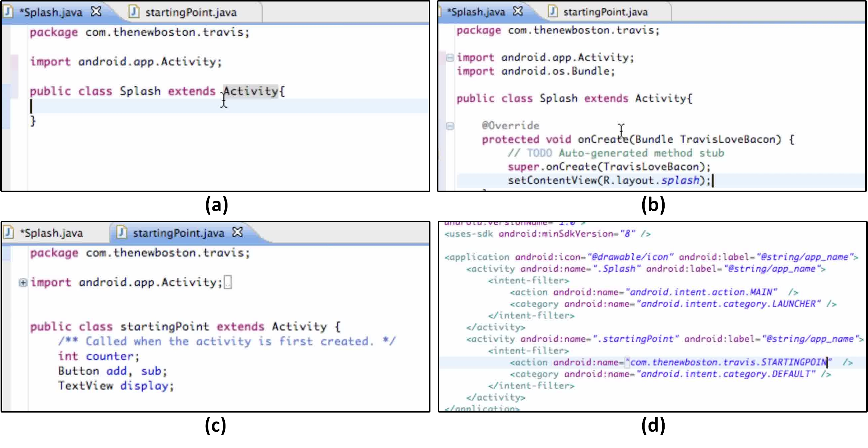Image resolution: width=868 pixels, height=448 pixels.
Task: Click the collapsed imports placeholder box after Activity;
Action: (x=228, y=283)
